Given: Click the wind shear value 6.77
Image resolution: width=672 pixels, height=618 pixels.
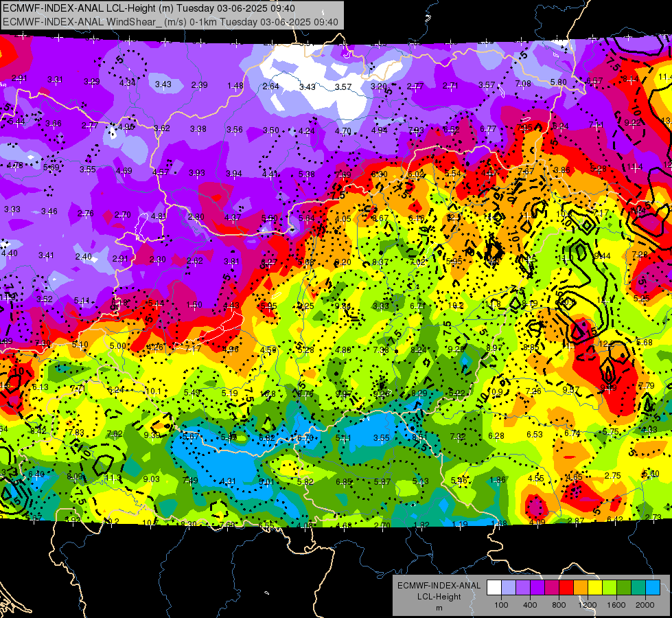Looking at the screenshot, I should pos(488,128).
